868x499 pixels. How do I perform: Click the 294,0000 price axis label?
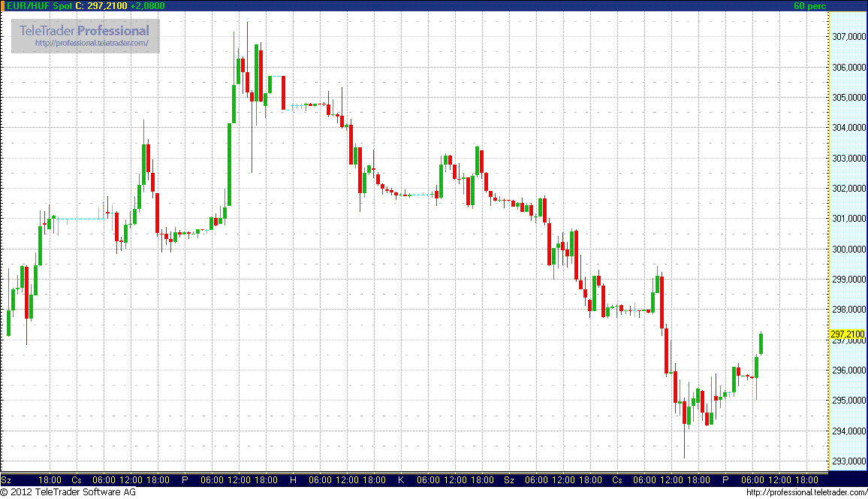(x=849, y=431)
